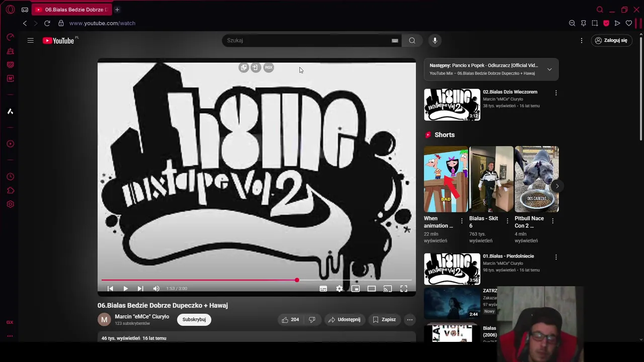Go back to the previous page

pyautogui.click(x=25, y=23)
